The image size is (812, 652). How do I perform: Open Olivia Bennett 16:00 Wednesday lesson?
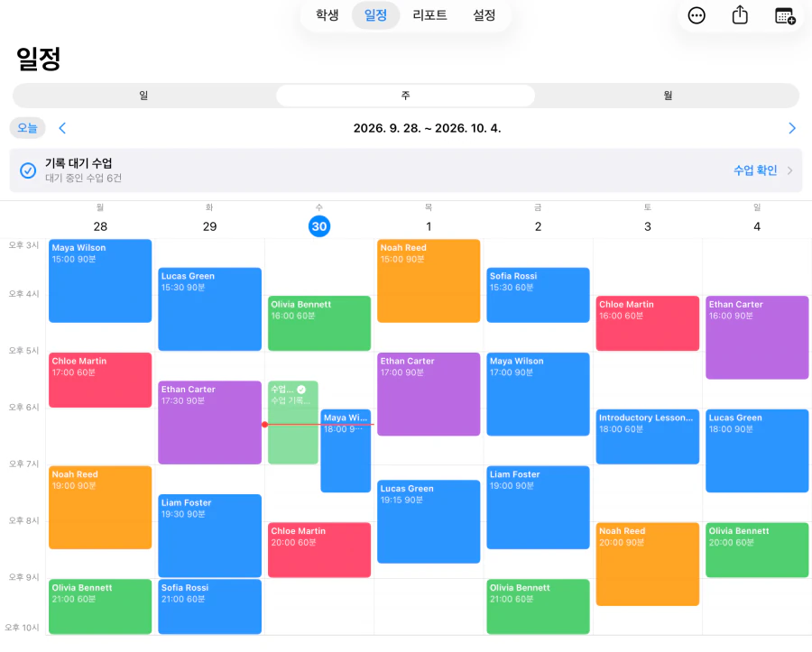[319, 324]
